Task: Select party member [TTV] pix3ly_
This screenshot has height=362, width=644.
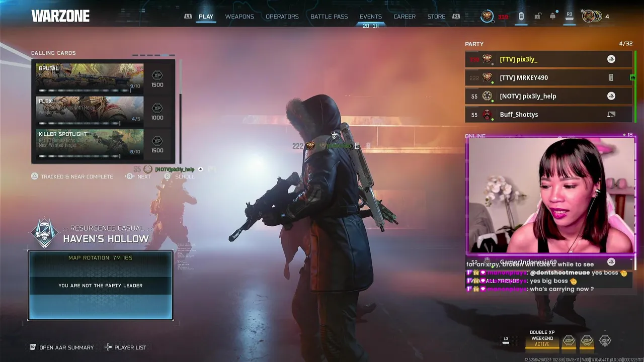Action: coord(550,59)
